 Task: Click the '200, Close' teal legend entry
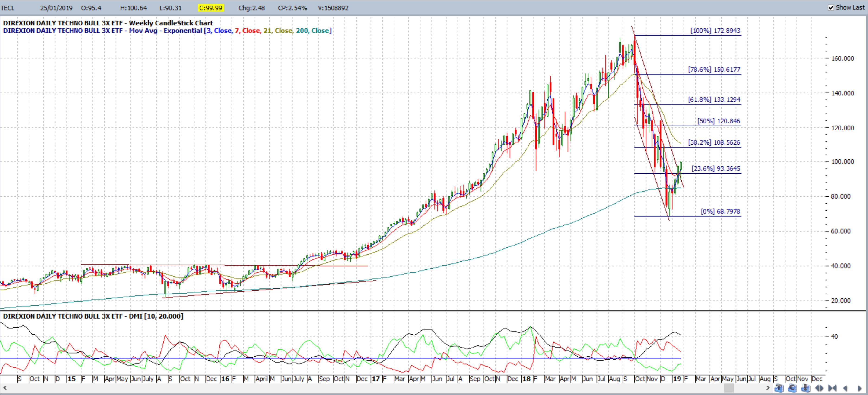click(x=313, y=31)
